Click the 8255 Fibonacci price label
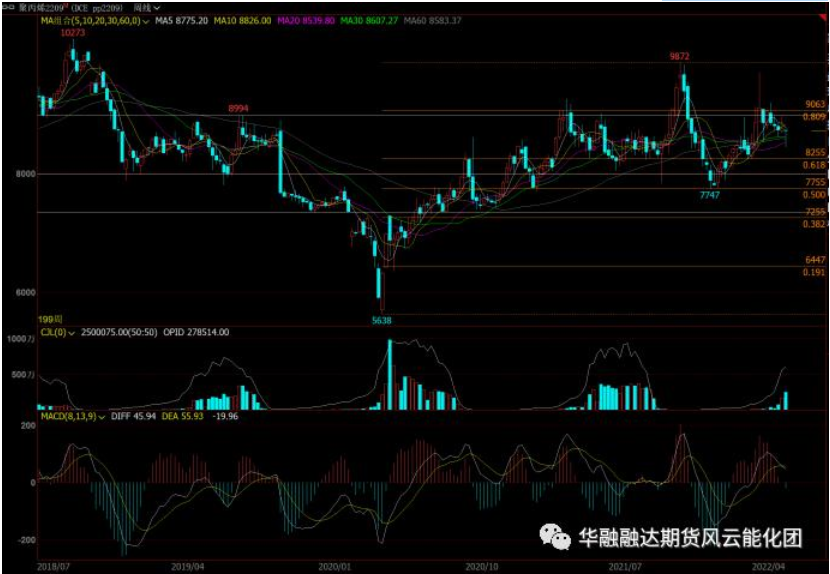 coord(815,153)
